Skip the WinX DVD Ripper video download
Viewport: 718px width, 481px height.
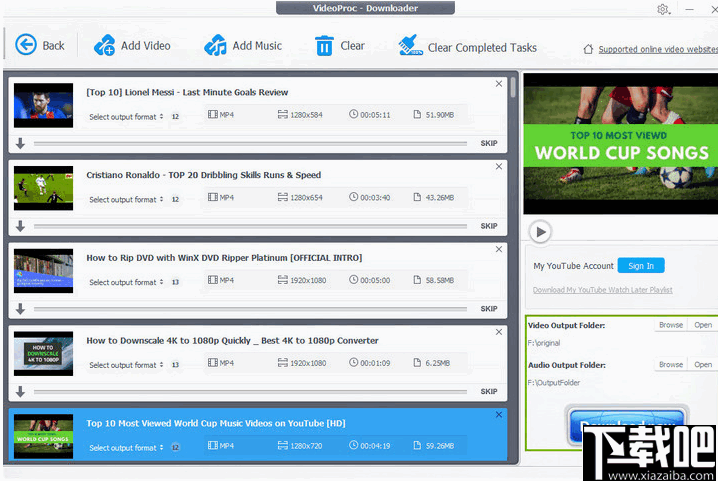489,309
